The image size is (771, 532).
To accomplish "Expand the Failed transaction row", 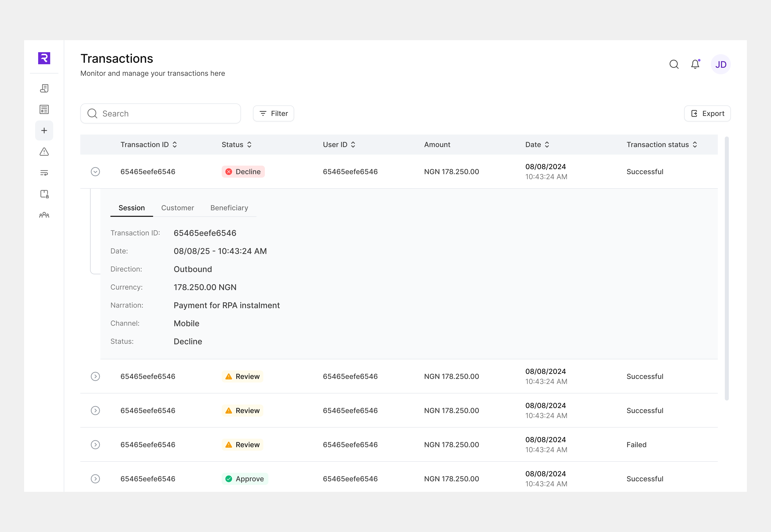I will pos(95,445).
